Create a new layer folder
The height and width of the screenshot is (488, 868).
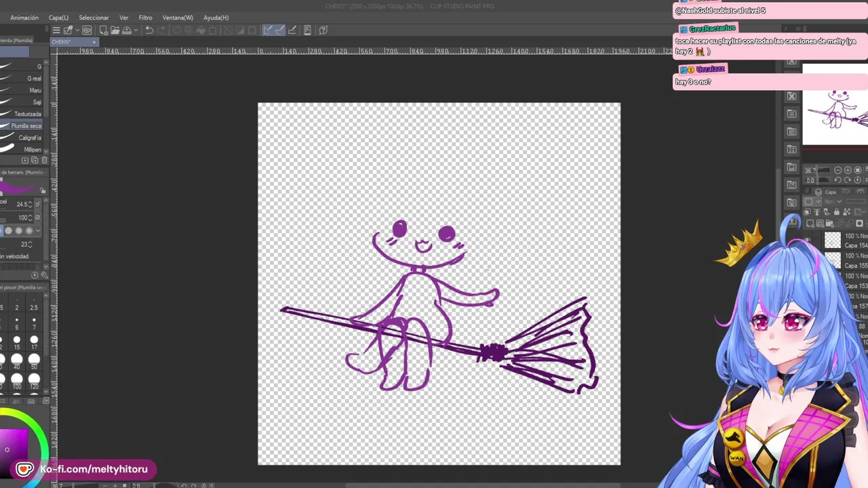(829, 224)
